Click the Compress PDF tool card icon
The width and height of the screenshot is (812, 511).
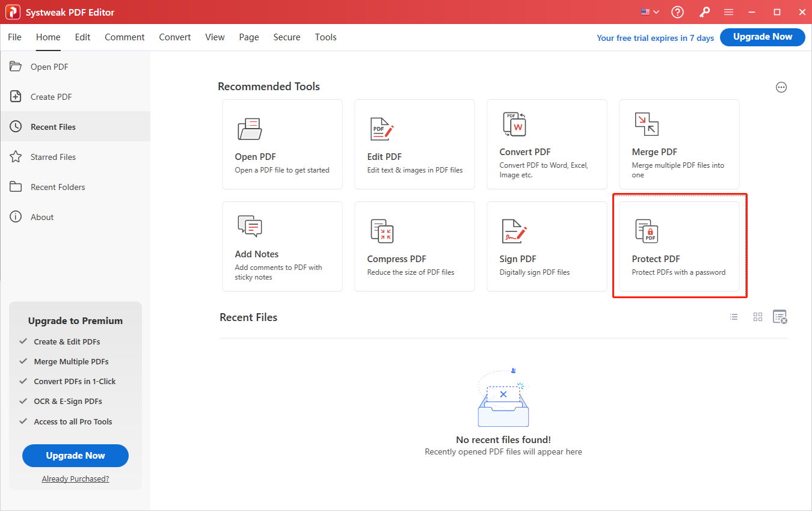tap(382, 231)
